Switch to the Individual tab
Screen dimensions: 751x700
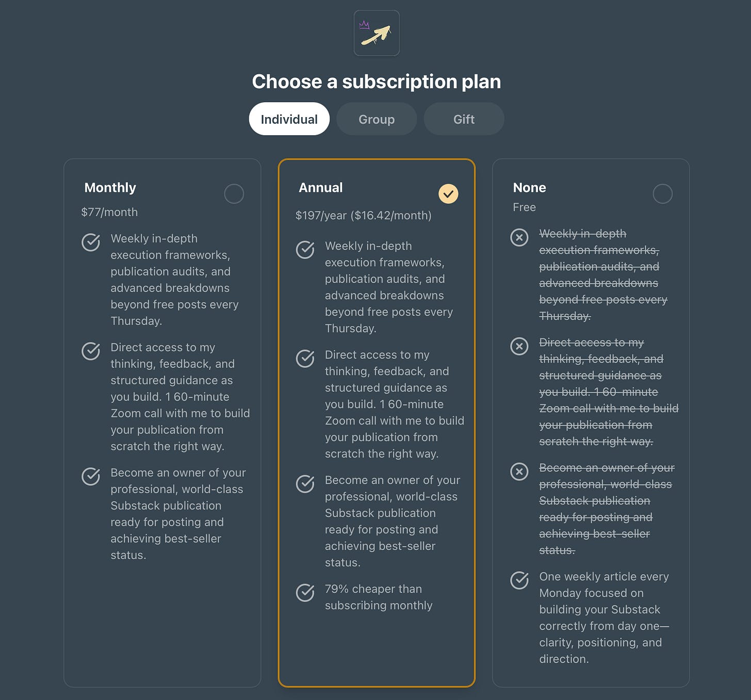289,119
